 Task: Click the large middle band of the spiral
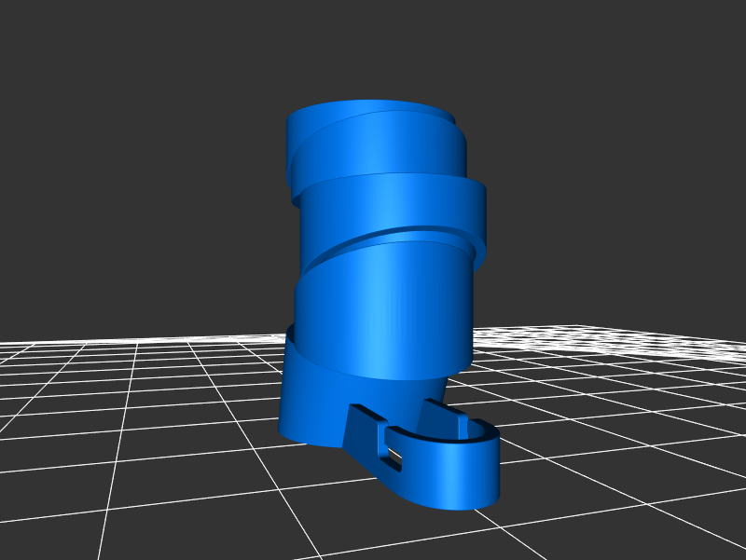pyautogui.click(x=382, y=307)
